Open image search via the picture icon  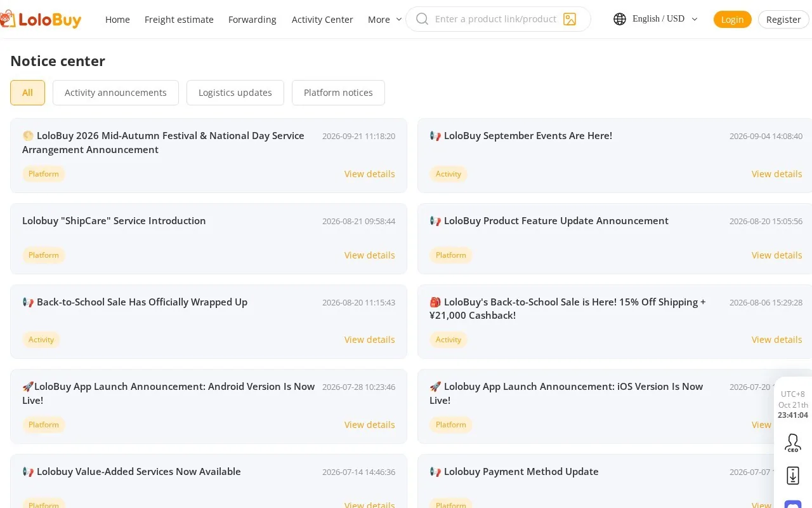[x=570, y=19]
